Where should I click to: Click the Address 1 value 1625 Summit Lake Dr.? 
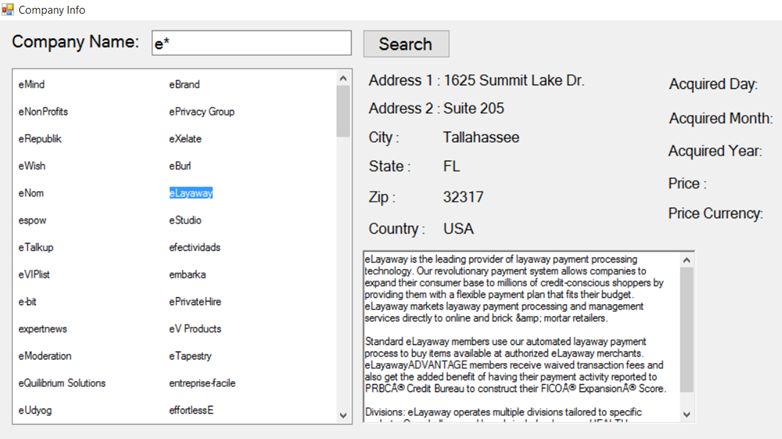coord(514,80)
